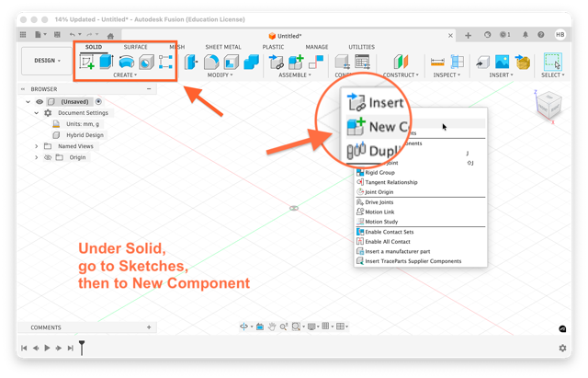Viewport: 588px width, 378px height.
Task: Choose Insert a manufacturer part
Action: [420, 251]
